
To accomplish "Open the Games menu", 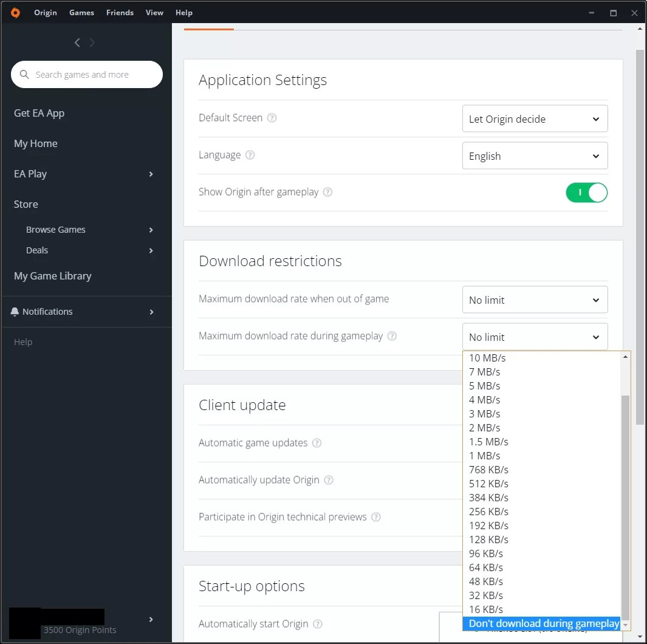I will [x=81, y=12].
